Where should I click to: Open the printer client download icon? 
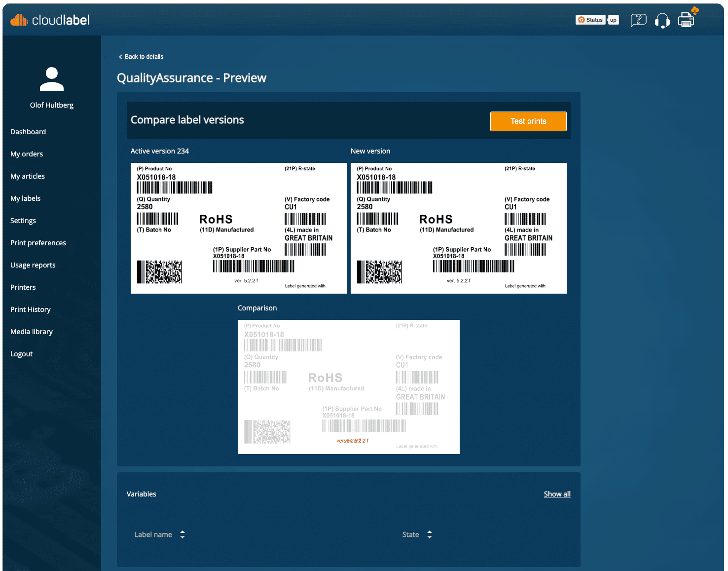686,20
